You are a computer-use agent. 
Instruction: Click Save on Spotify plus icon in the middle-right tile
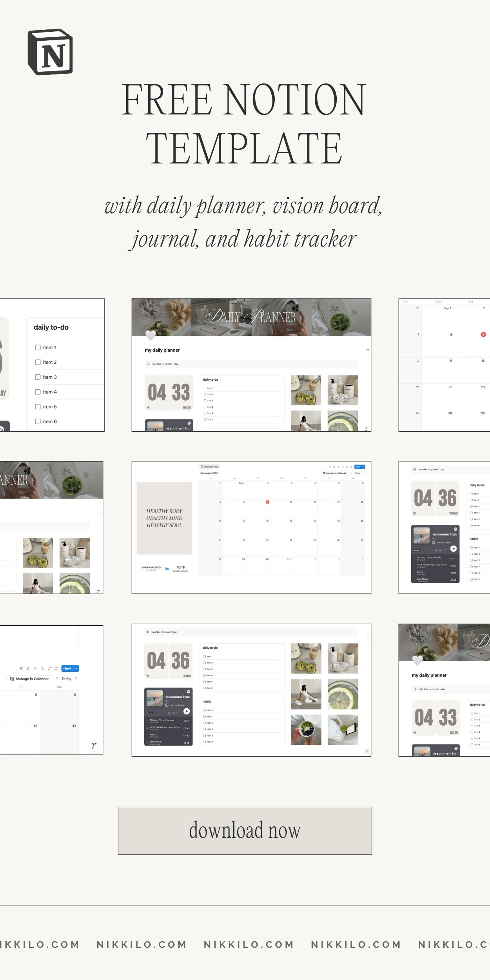(434, 543)
